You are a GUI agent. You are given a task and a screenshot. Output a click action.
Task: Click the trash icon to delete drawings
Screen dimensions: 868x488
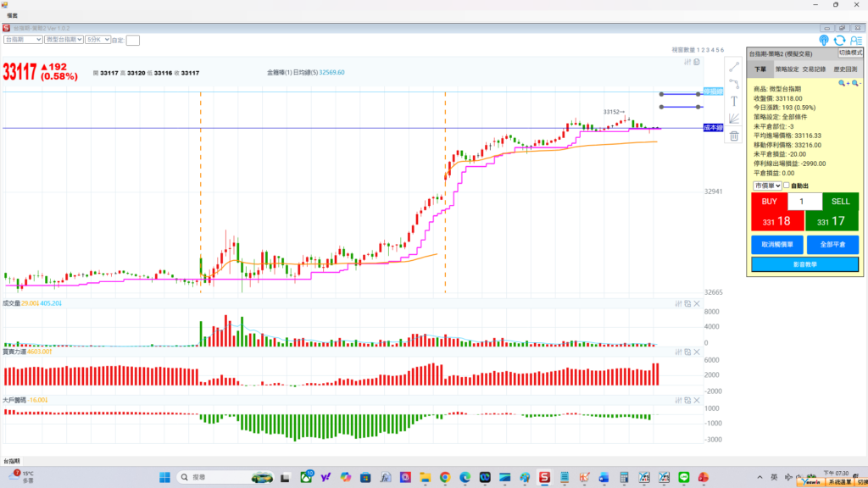tap(734, 136)
